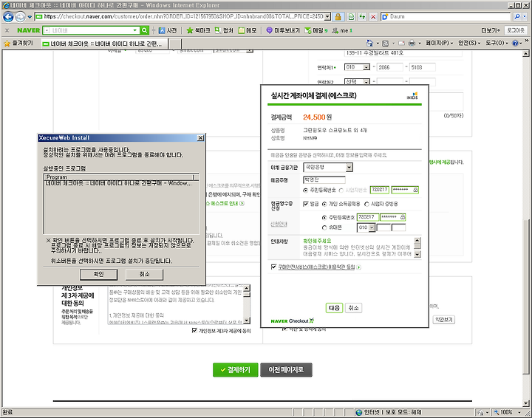Image resolution: width=532 pixels, height=418 pixels.
Task: Open 캡처 capture tool in Naver toolbar
Action: [224, 30]
